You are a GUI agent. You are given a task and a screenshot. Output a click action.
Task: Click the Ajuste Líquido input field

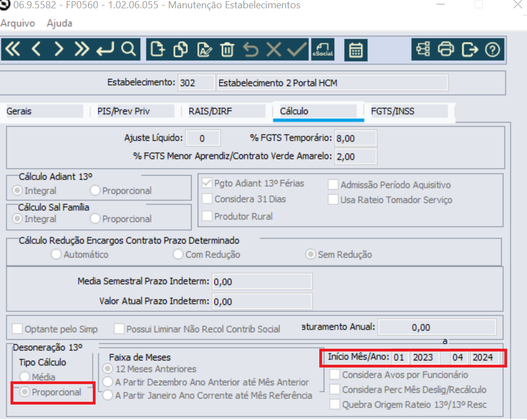(203, 138)
